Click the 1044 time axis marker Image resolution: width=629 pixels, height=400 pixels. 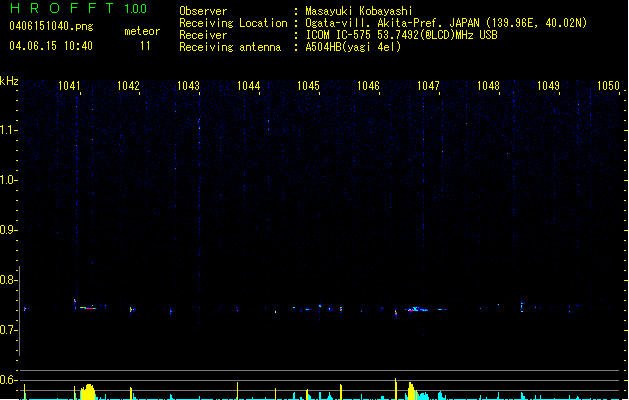point(248,86)
